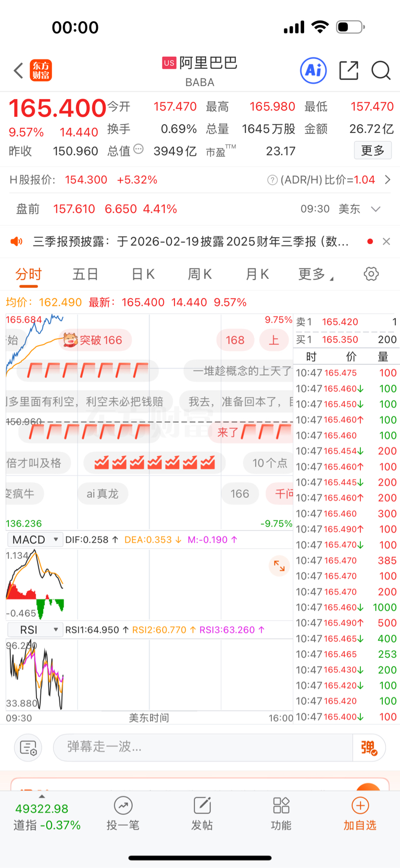The image size is (400, 868).
Task: Close the 三季报 announcement banner
Action: pyautogui.click(x=386, y=241)
